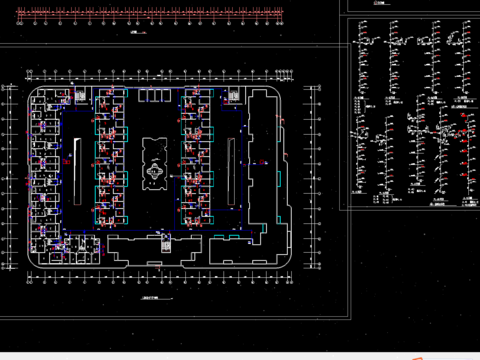Select the bottom-center staircase block

tap(166, 243)
